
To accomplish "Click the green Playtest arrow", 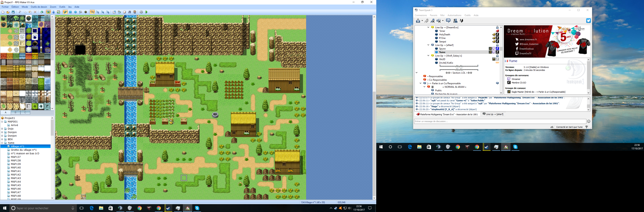I will [x=147, y=12].
